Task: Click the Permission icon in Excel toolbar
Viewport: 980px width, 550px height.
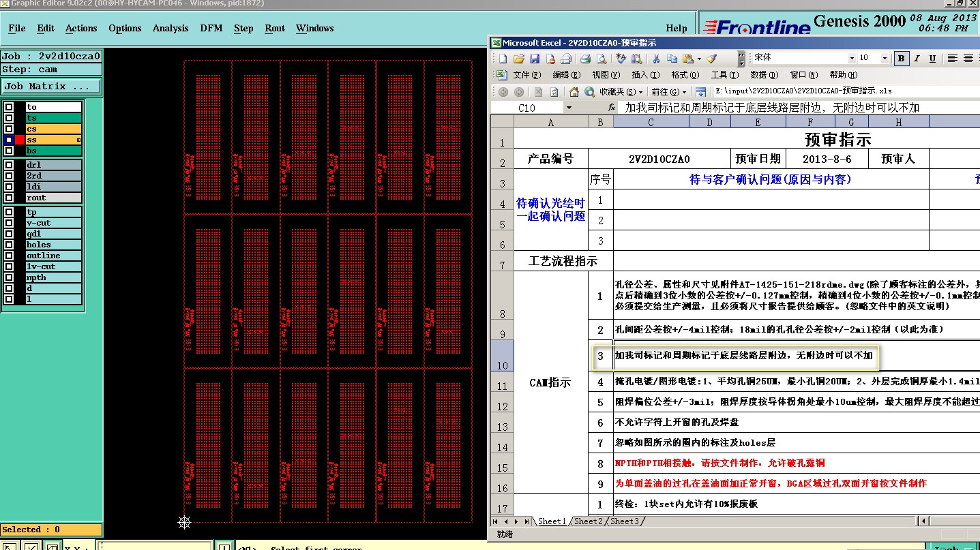Action: click(551, 59)
